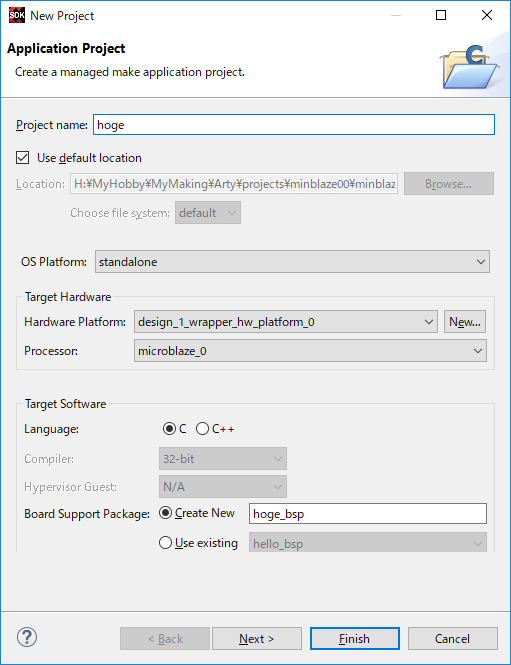Click the Target Hardware group label
This screenshot has height=665, width=511.
[x=68, y=297]
